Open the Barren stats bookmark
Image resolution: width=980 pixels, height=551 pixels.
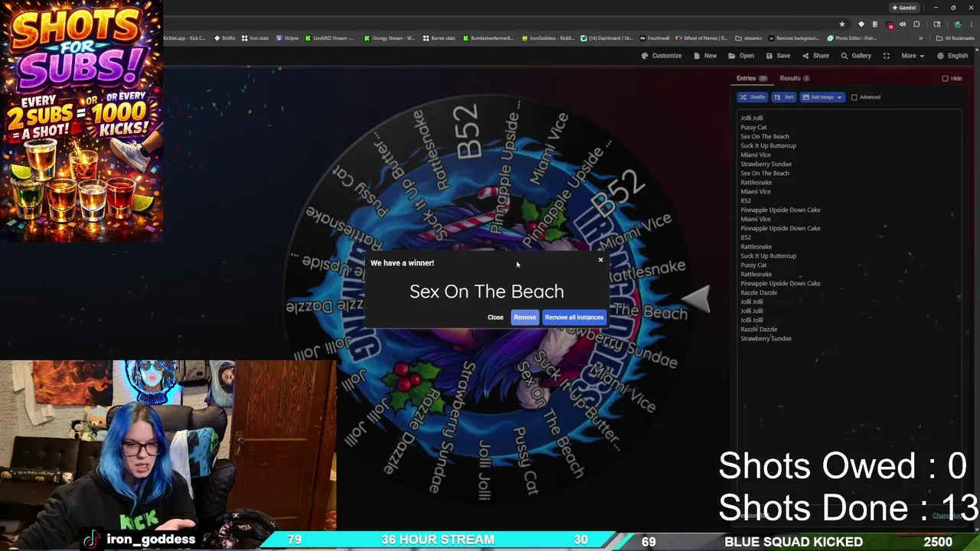click(x=439, y=38)
